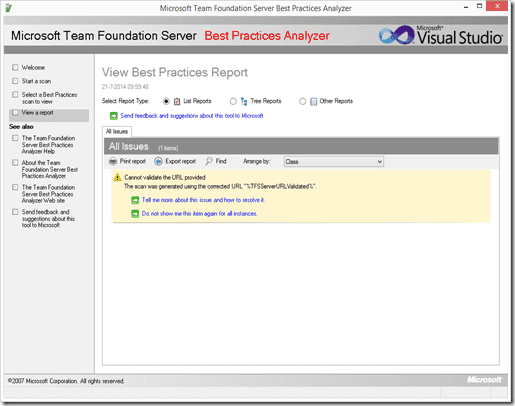Click green arrow icon beside Send feedback link
Image resolution: width=515 pixels, height=406 pixels.
114,116
